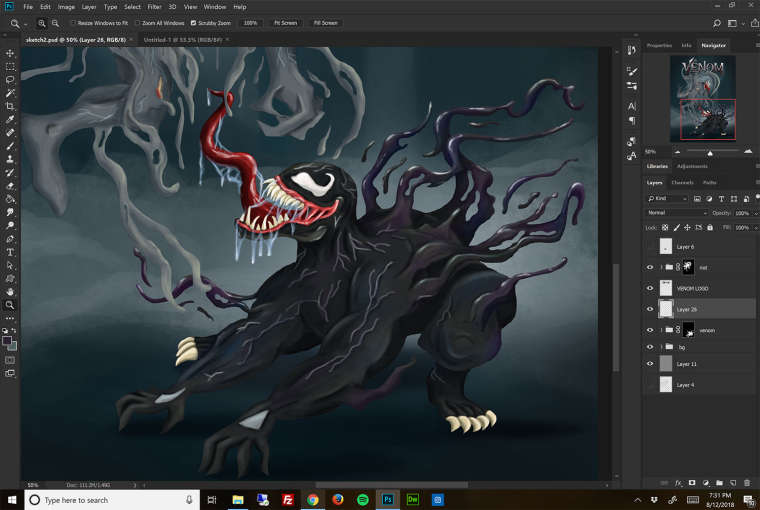Expand the bg group folder
This screenshot has height=510, width=760.
click(661, 347)
